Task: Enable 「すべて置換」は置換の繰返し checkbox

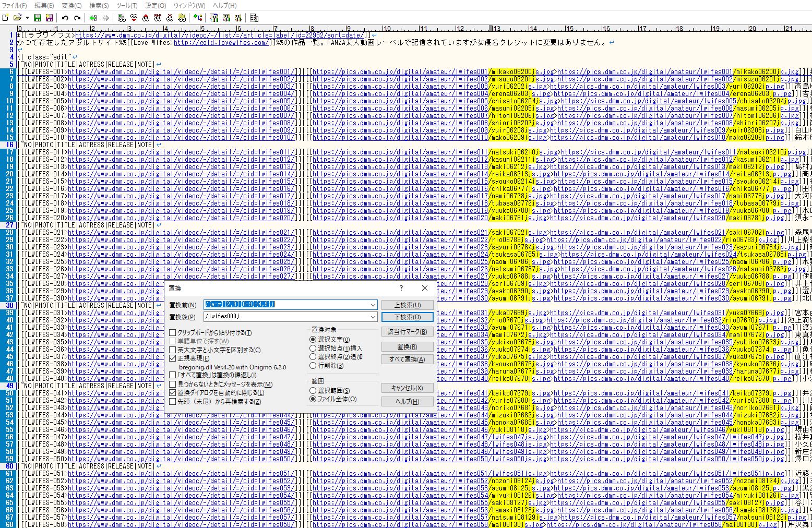Action: tap(173, 375)
